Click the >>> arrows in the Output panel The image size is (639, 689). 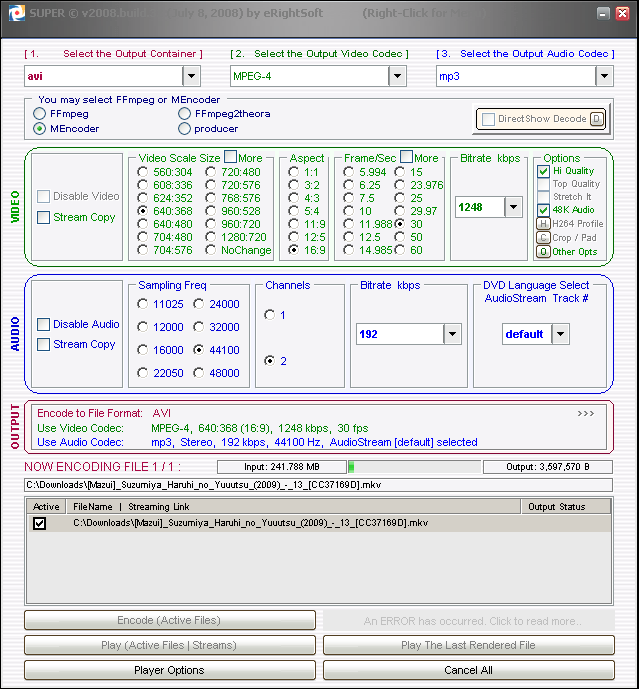point(585,413)
